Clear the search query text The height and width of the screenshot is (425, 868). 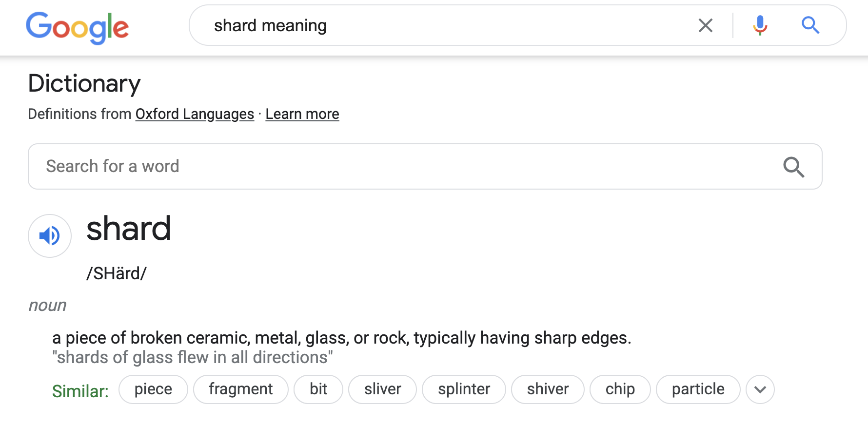(x=705, y=25)
